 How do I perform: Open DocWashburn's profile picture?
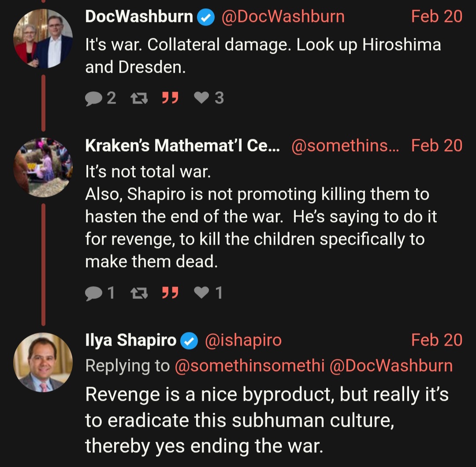point(43,38)
